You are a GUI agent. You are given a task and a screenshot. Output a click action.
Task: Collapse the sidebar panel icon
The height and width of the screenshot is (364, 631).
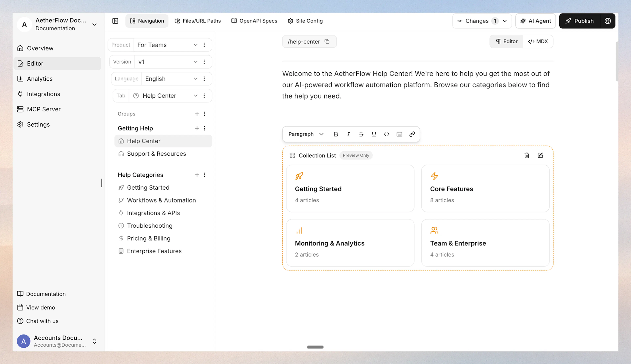point(115,21)
